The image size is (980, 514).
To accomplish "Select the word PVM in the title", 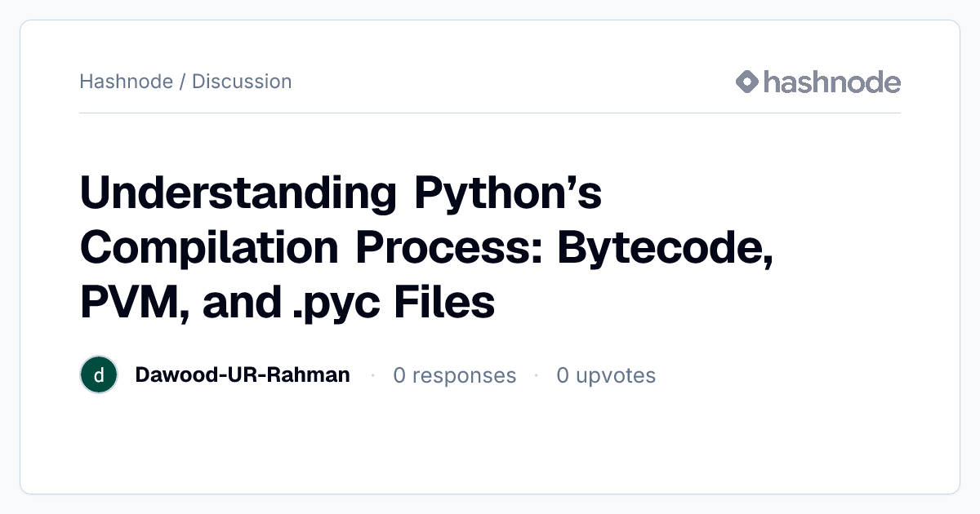I will [x=136, y=304].
